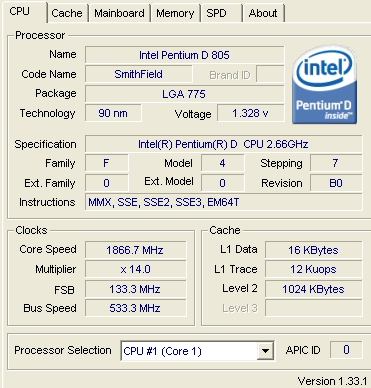Screen dimensions: 371x388
Task: Click the Multiplier value x 14.0
Action: [x=135, y=269]
